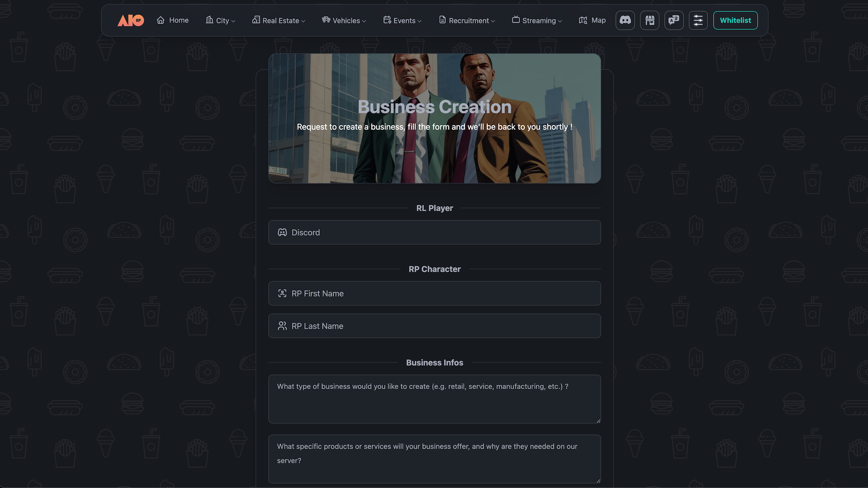
Task: Open the Discord server icon button
Action: point(625,20)
